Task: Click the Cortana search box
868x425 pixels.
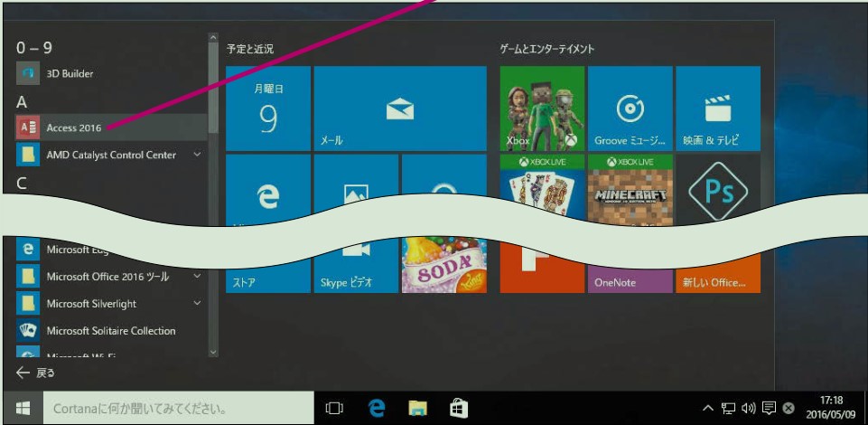Action: pos(178,409)
